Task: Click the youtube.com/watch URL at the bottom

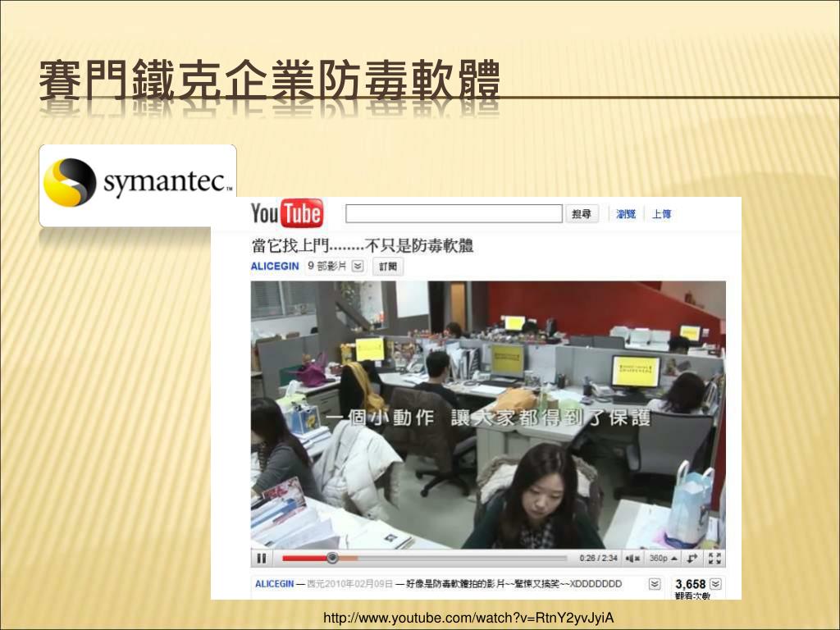Action: coord(468,618)
